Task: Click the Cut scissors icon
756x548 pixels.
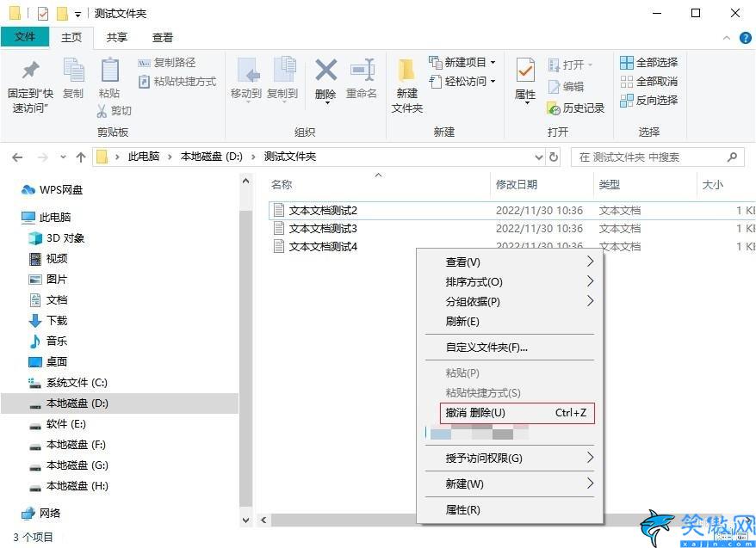Action: [102, 111]
